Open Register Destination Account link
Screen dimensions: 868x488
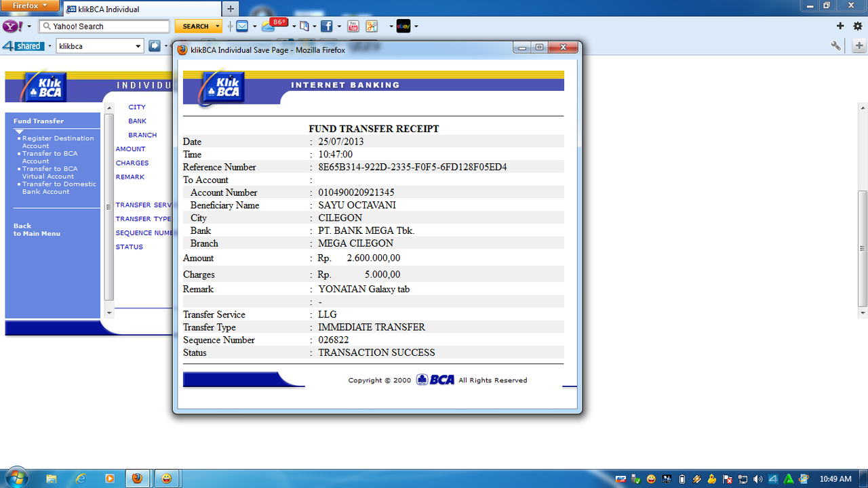coord(58,142)
